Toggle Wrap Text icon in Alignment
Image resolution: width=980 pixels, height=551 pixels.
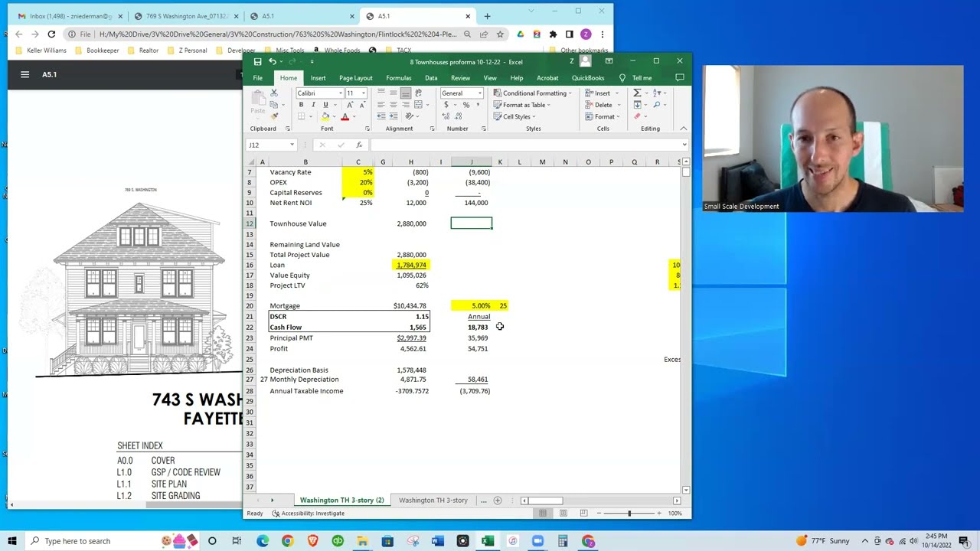click(418, 93)
